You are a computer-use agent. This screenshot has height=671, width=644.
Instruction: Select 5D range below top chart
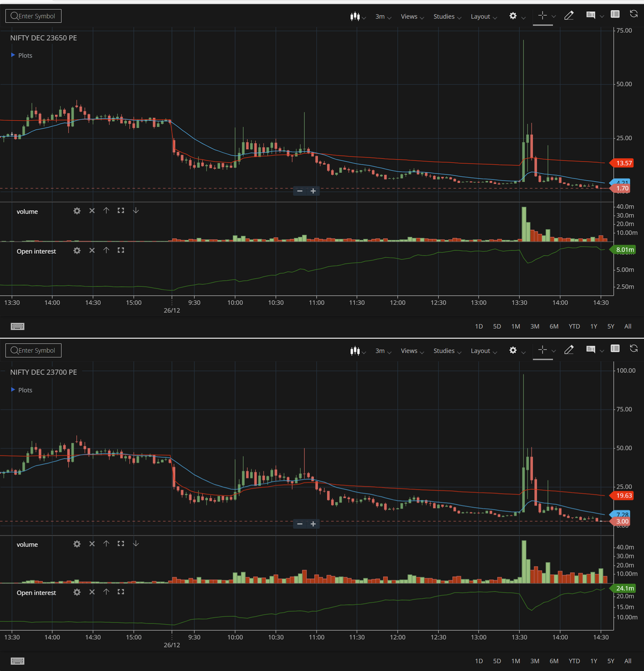point(497,327)
